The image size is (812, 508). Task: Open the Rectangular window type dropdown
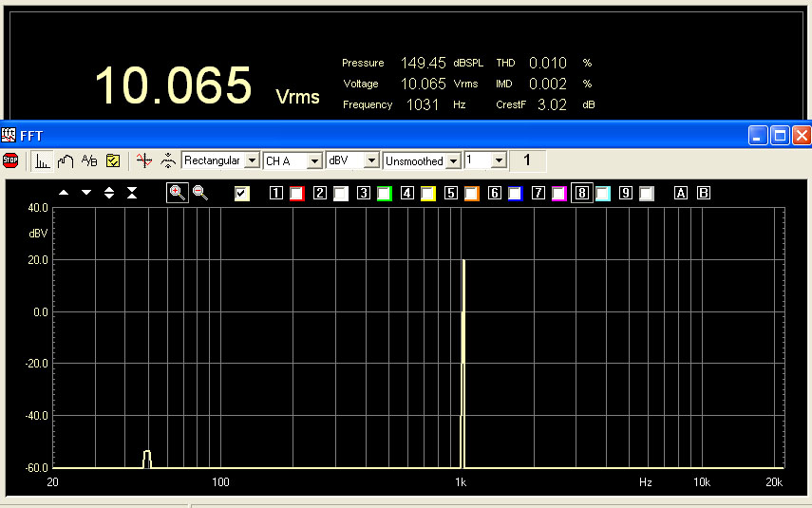pyautogui.click(x=252, y=160)
